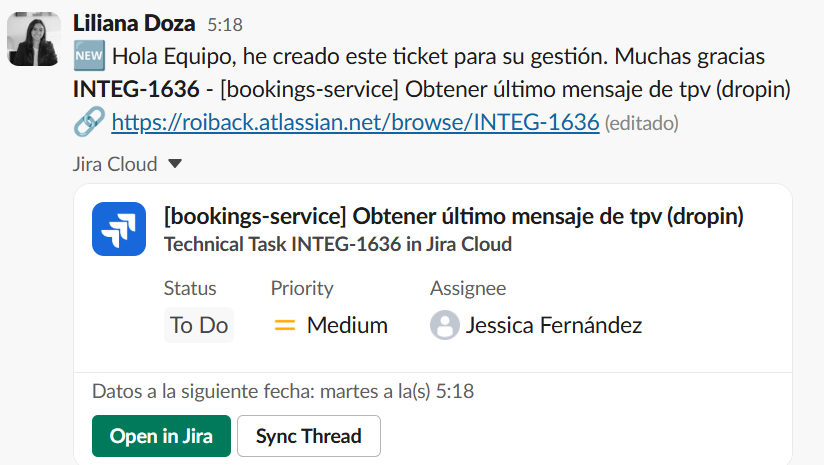Click the To Do status badge
Image resolution: width=824 pixels, height=465 pixels.
click(x=199, y=325)
